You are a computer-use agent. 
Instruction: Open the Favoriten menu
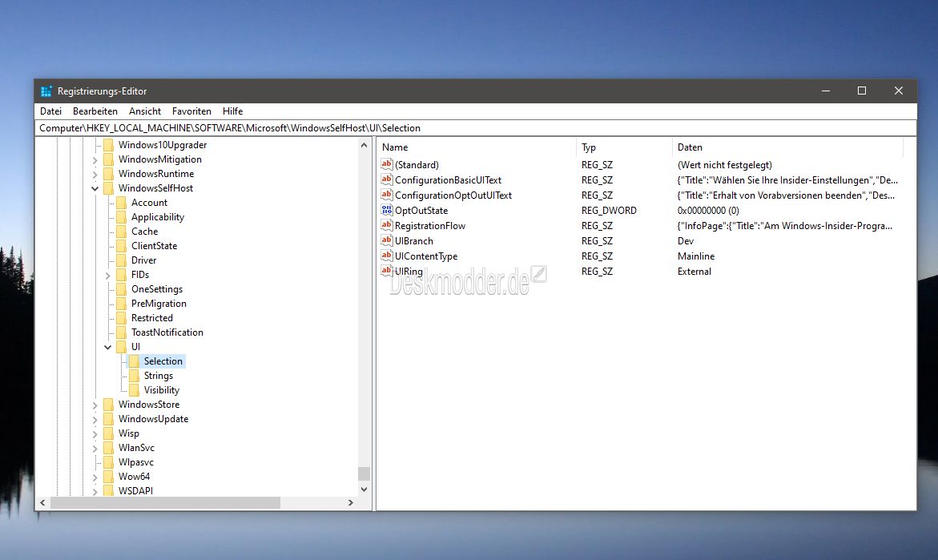(191, 111)
